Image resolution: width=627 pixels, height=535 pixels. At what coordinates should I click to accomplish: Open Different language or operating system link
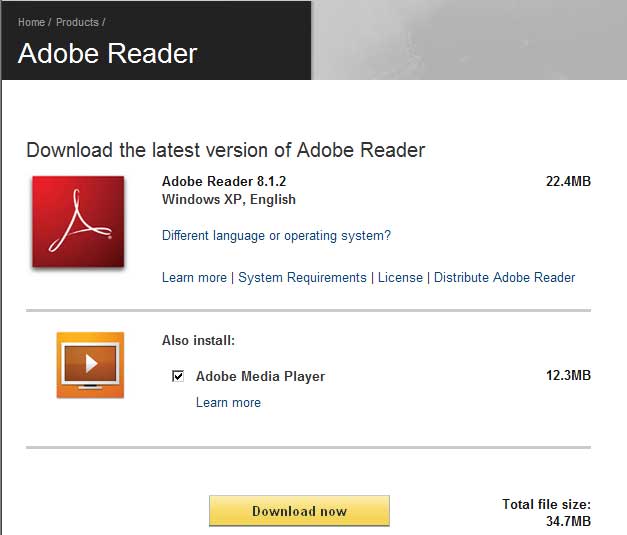coord(276,236)
